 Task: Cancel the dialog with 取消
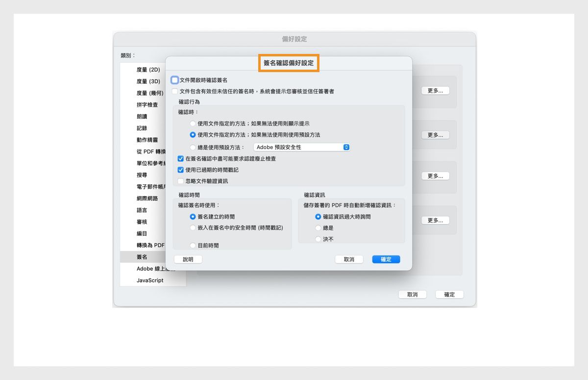coord(349,259)
